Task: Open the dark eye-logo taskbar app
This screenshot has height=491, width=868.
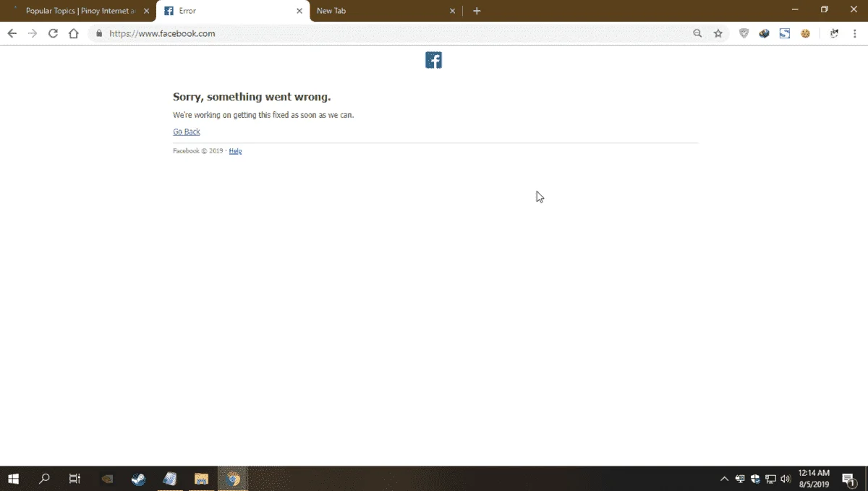Action: pyautogui.click(x=107, y=478)
